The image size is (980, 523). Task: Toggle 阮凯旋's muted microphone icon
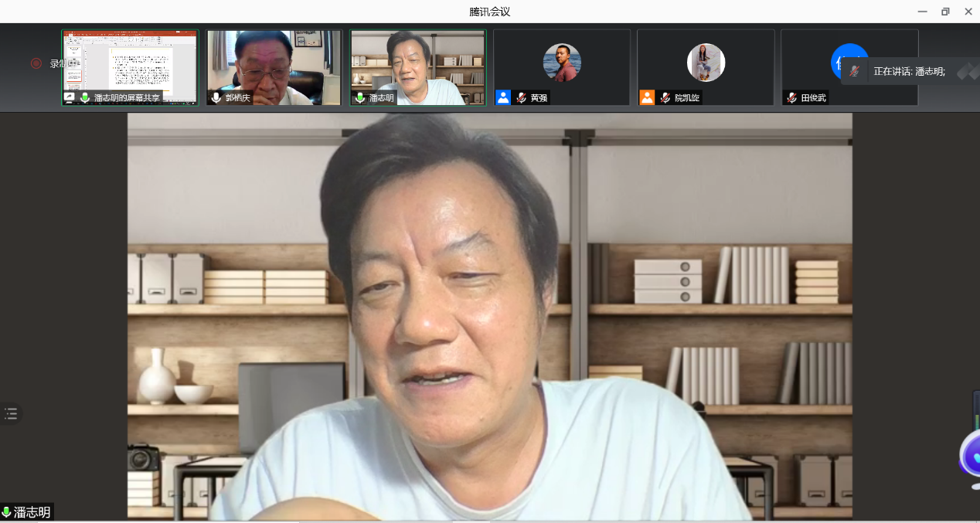tap(665, 98)
